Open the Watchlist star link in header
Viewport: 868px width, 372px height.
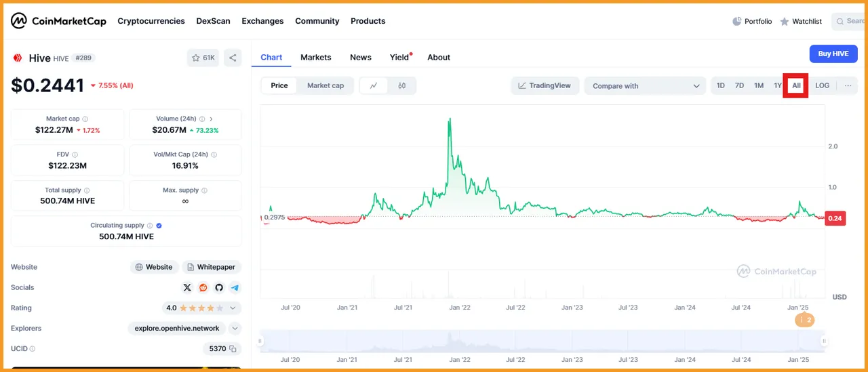(801, 21)
